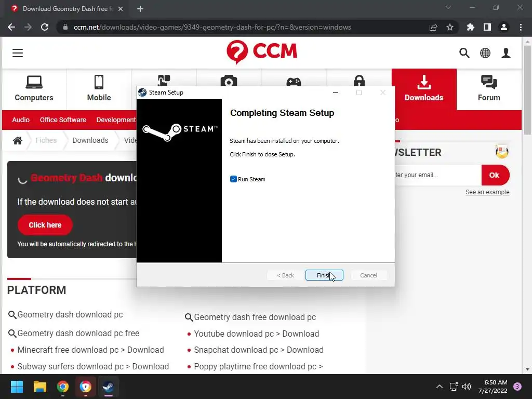Open the Chrome three-dot menu
Screen dimensions: 532x399
click(x=521, y=27)
